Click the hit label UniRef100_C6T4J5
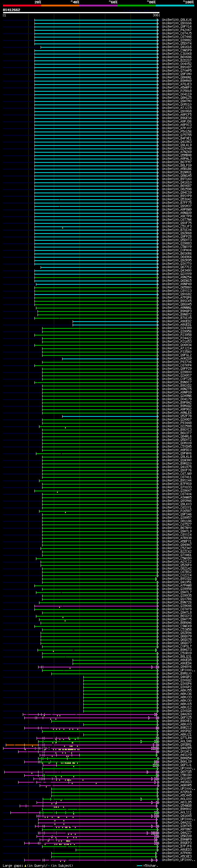Image resolution: width=197 pixels, height=868 pixels. coord(177,33)
